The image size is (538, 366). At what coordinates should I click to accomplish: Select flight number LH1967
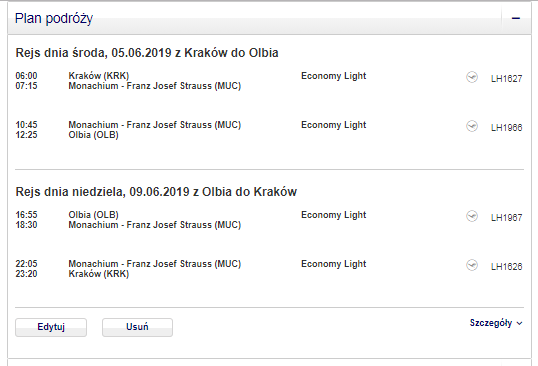(x=506, y=217)
